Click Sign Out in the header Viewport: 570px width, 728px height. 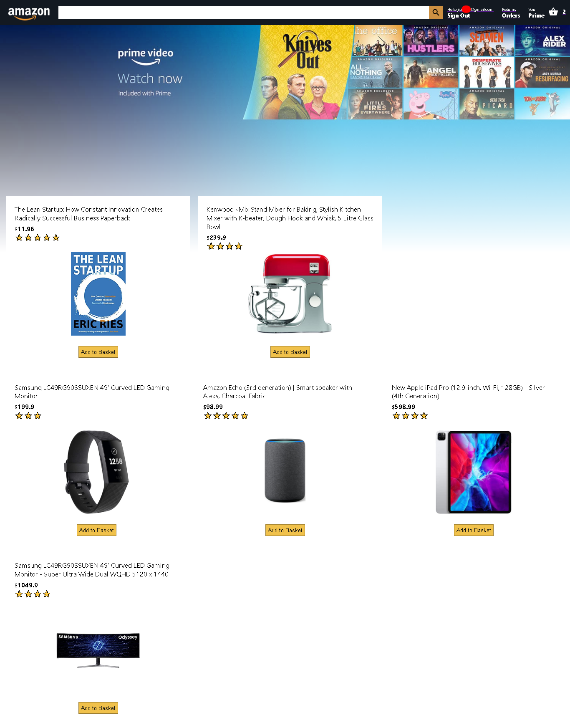(459, 15)
